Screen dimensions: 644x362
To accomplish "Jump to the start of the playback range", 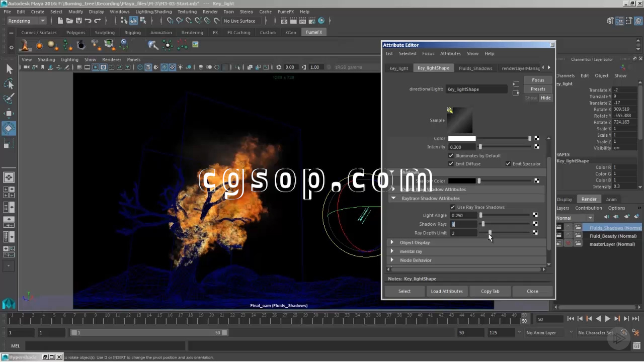I will [x=571, y=319].
